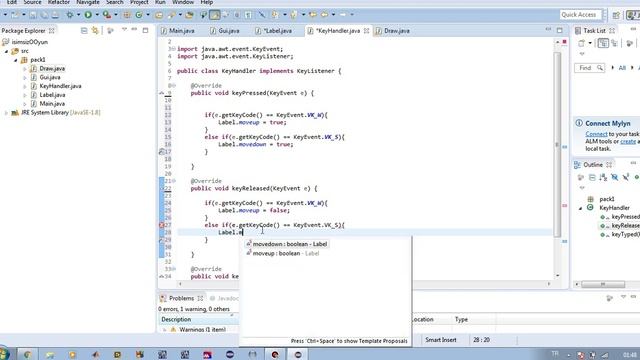Toggle Link with Editor in Package Explorer

[x=95, y=31]
